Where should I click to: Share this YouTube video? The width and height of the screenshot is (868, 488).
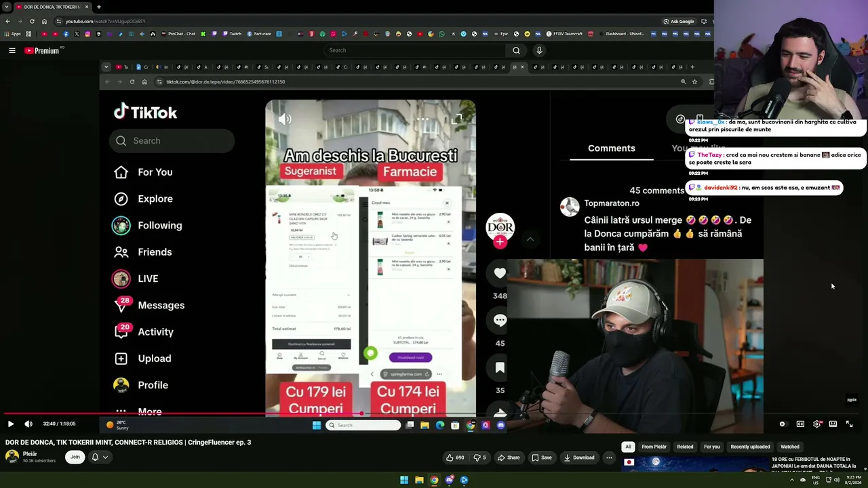coord(509,457)
